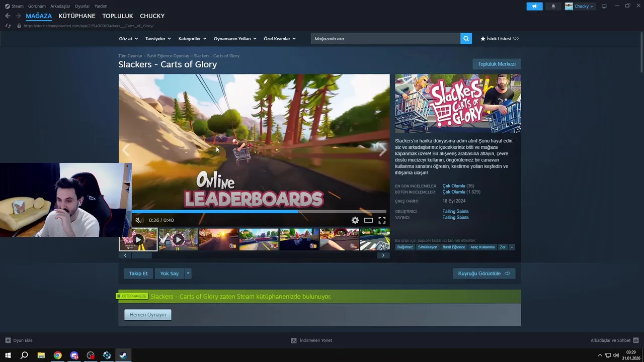Select the Simülasyon tag
644x362 pixels.
[428, 247]
